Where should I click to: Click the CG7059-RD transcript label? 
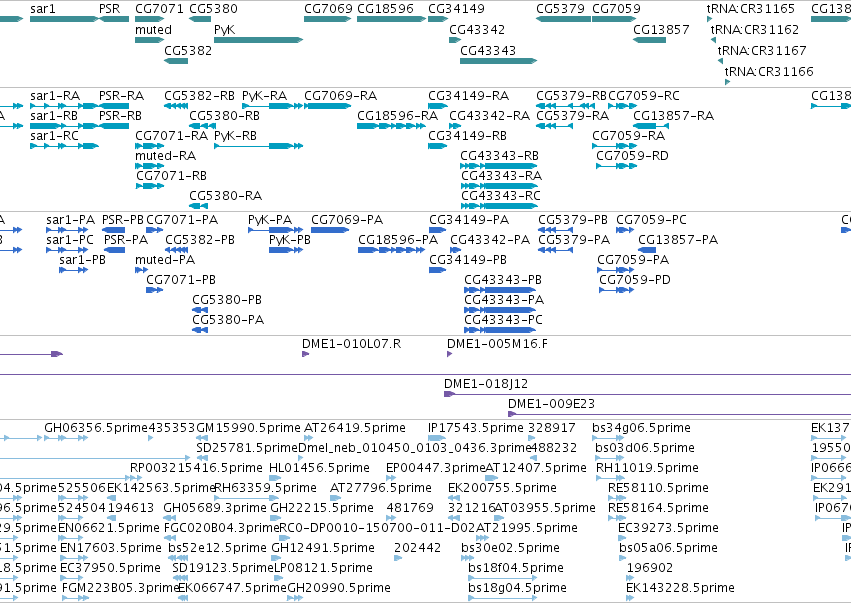click(x=632, y=156)
